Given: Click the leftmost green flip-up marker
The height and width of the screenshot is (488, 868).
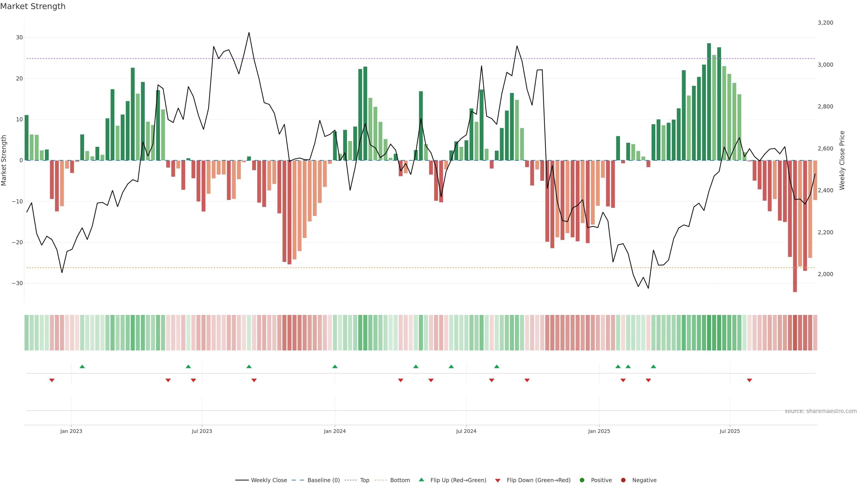Looking at the screenshot, I should click(x=82, y=366).
